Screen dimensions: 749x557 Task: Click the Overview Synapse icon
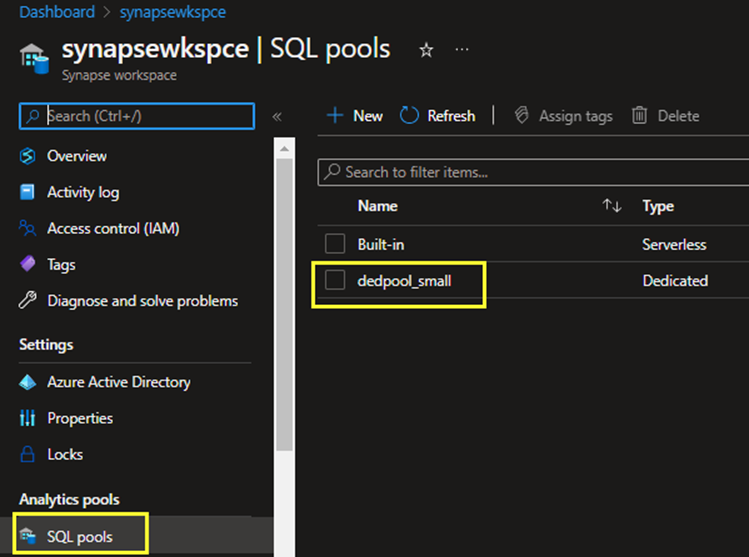coord(28,156)
